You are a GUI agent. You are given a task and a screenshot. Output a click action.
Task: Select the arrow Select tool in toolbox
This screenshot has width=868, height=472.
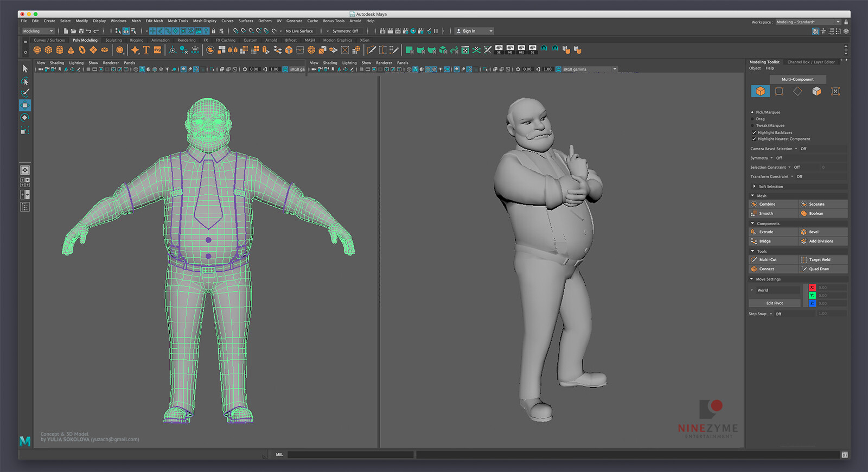pos(25,68)
